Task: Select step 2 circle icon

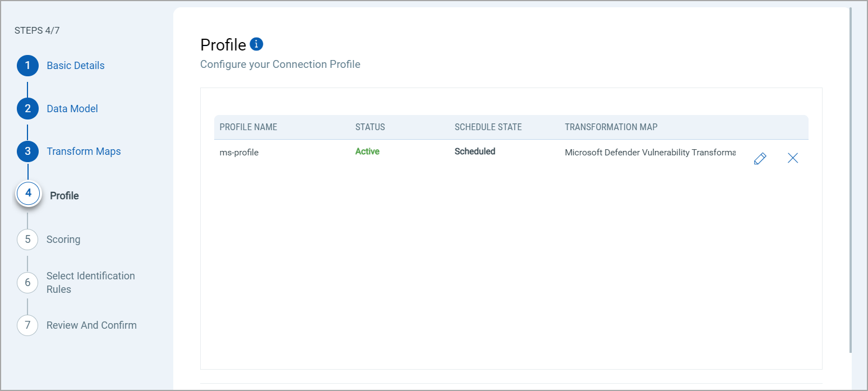Action: pyautogui.click(x=27, y=109)
